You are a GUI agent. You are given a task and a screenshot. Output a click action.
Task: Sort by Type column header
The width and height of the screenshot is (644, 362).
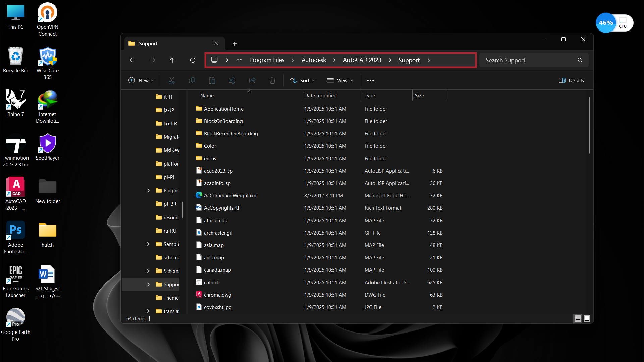(x=387, y=96)
